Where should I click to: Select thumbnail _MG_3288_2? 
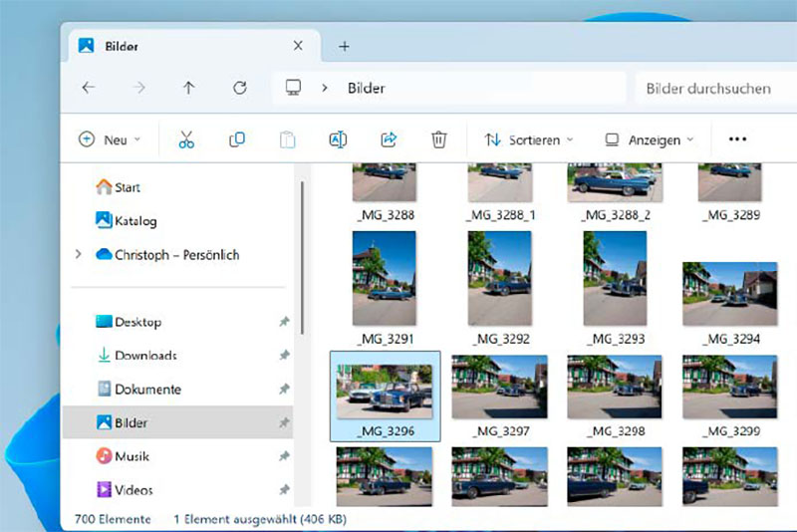tap(615, 193)
